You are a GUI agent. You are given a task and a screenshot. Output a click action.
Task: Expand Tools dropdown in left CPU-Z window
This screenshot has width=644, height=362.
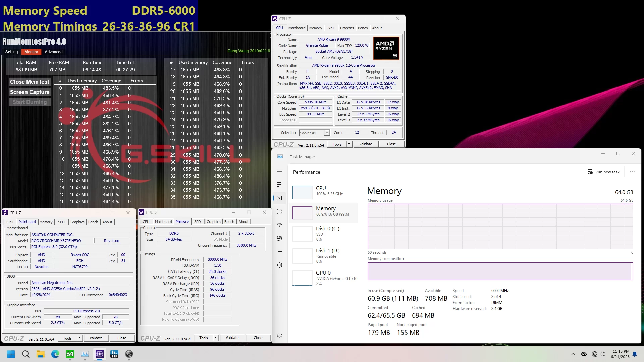click(x=79, y=337)
